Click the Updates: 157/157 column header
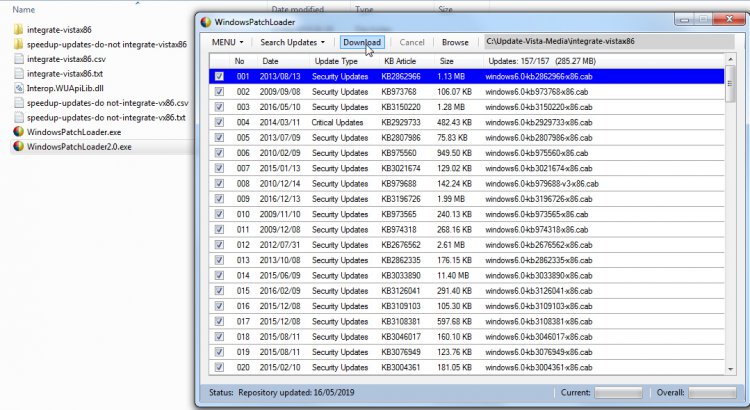The width and height of the screenshot is (750, 410). tap(604, 61)
